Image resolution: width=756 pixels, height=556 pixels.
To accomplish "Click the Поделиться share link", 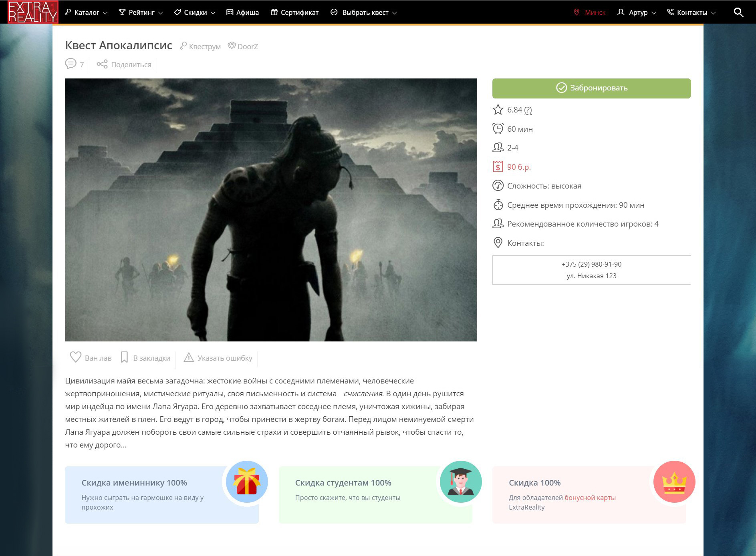I will (131, 64).
